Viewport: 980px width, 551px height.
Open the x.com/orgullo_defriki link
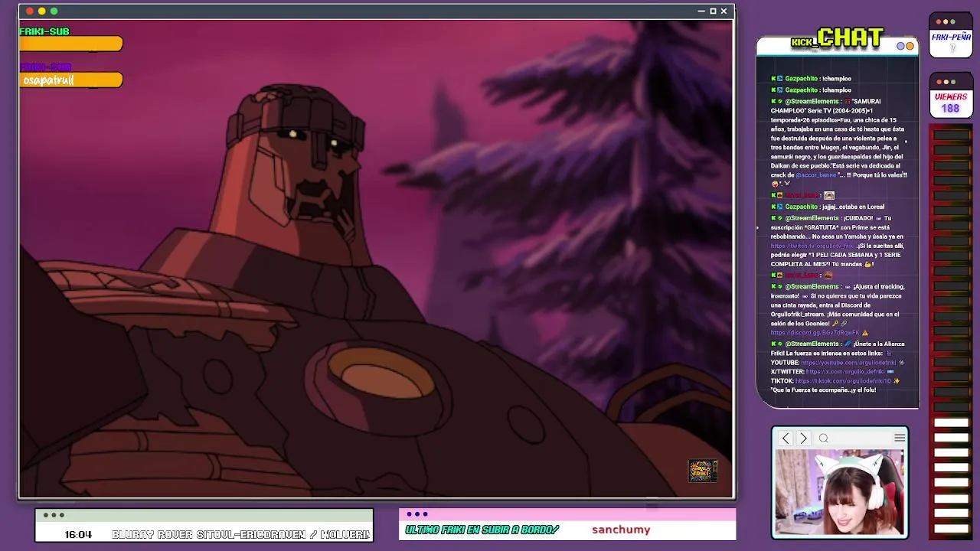(845, 371)
